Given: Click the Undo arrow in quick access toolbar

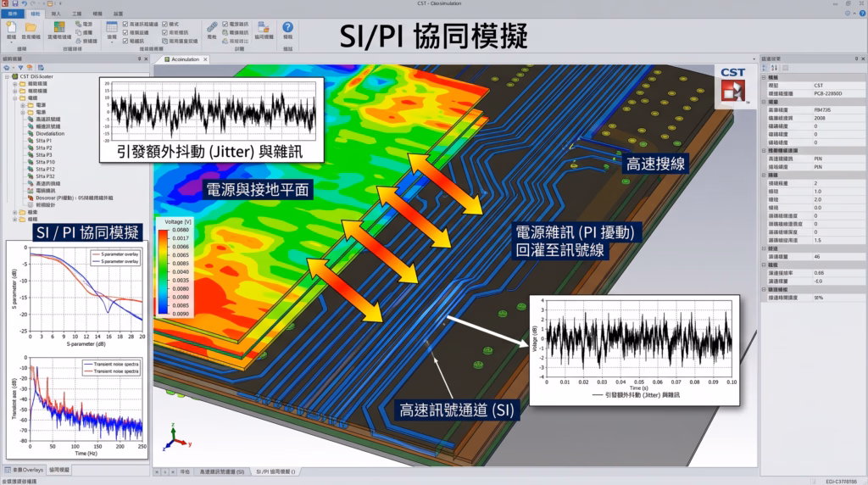Looking at the screenshot, I should (25, 3).
